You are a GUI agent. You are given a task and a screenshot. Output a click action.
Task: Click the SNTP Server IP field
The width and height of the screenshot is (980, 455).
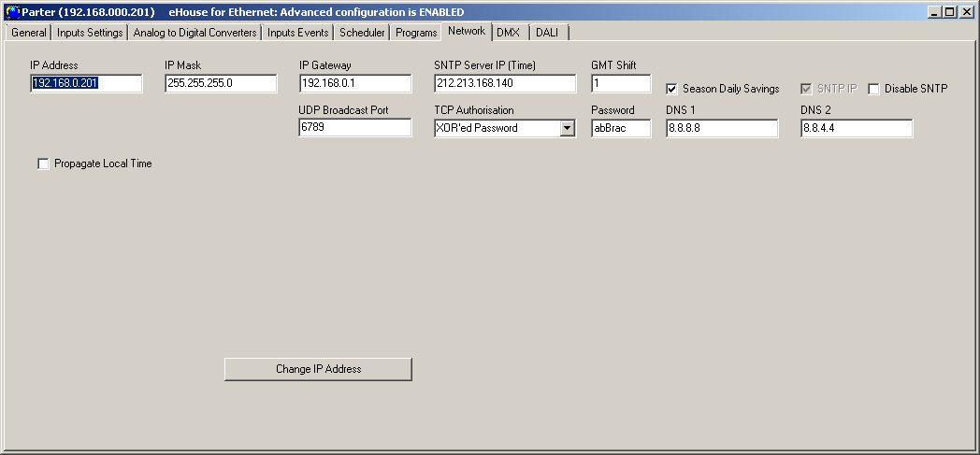click(505, 83)
